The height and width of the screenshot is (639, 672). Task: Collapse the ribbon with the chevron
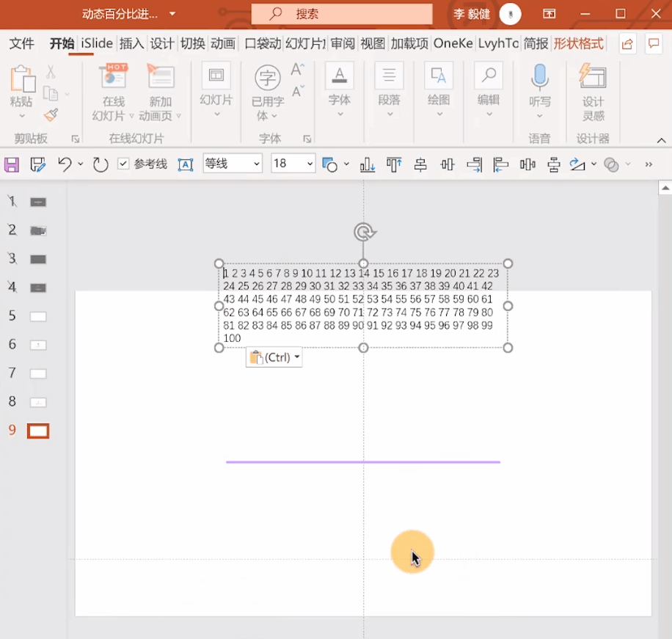coord(661,140)
